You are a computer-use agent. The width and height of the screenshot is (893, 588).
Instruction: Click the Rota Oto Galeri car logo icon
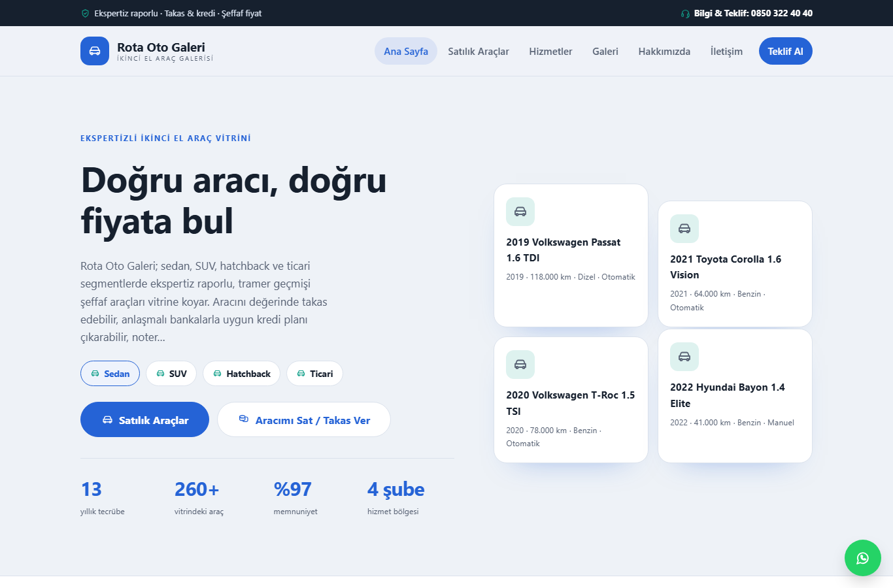pos(95,51)
